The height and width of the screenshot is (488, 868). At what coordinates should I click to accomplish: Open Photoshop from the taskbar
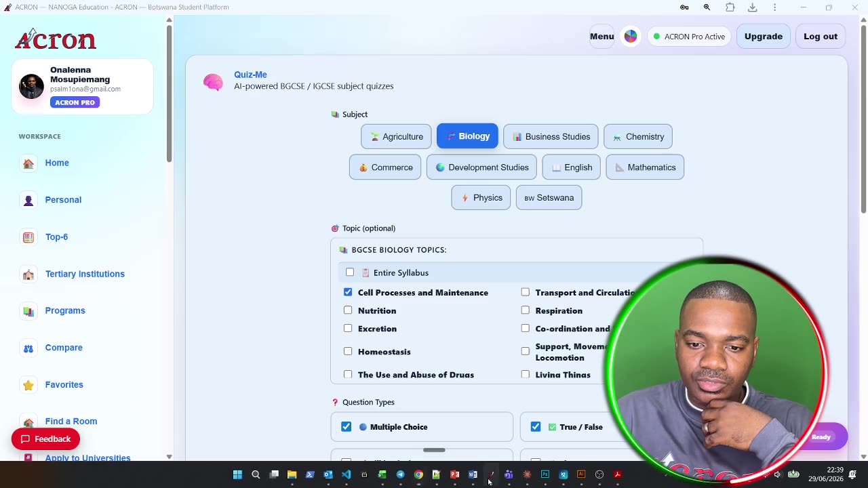(x=545, y=474)
